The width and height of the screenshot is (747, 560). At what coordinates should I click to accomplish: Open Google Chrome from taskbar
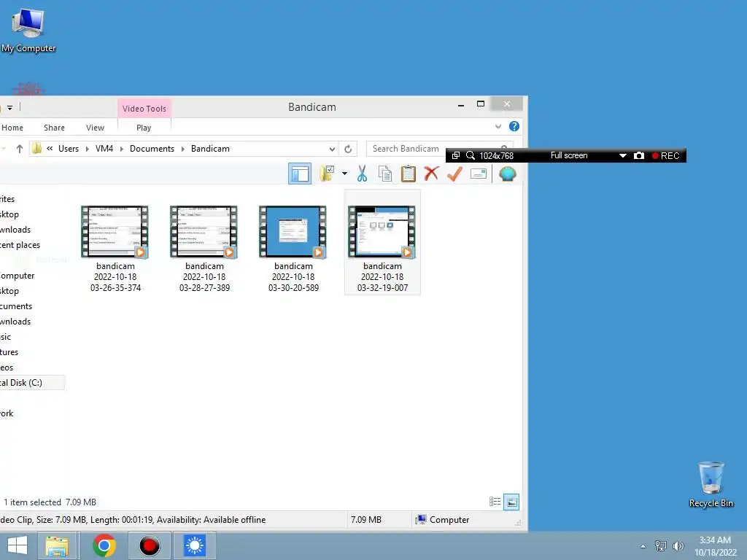pyautogui.click(x=104, y=545)
